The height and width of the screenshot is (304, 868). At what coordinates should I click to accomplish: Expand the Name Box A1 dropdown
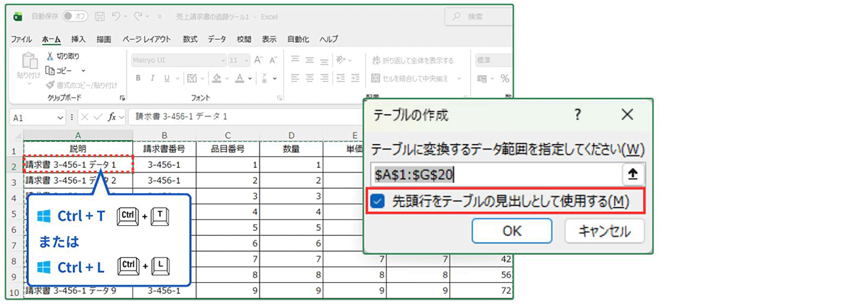61,117
